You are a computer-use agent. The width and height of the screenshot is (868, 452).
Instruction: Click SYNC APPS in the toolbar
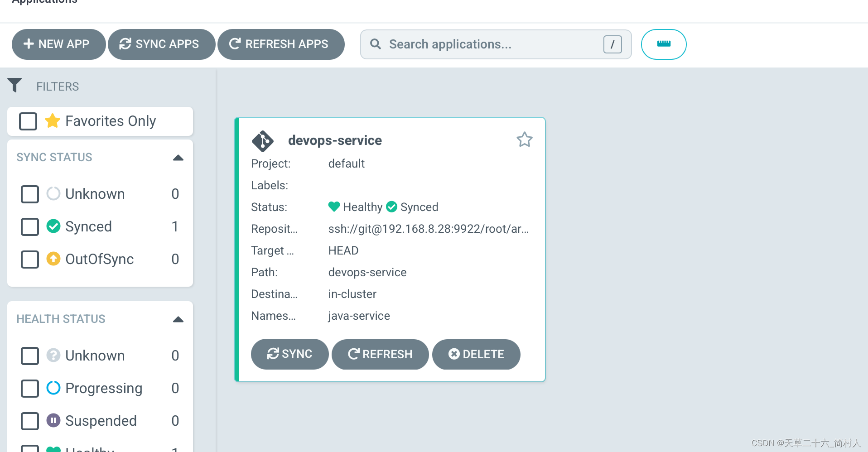(x=161, y=44)
